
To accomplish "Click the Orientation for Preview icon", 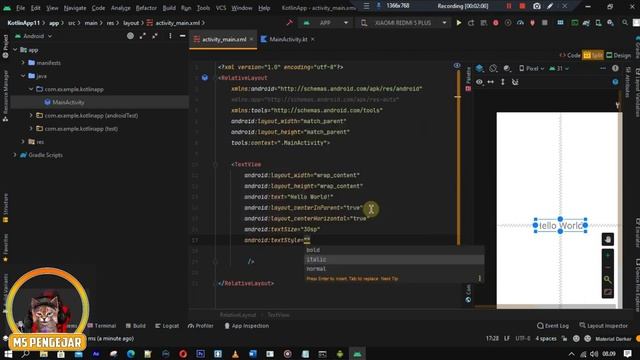I will click(x=493, y=69).
